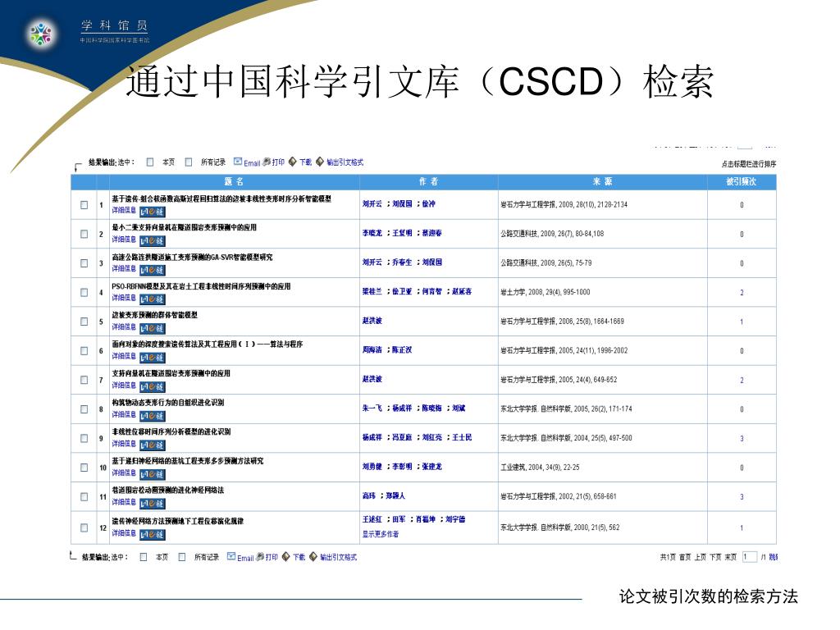Image resolution: width=840 pixels, height=630 pixels.
Task: Select the checkbox for record 9
Action: click(84, 438)
